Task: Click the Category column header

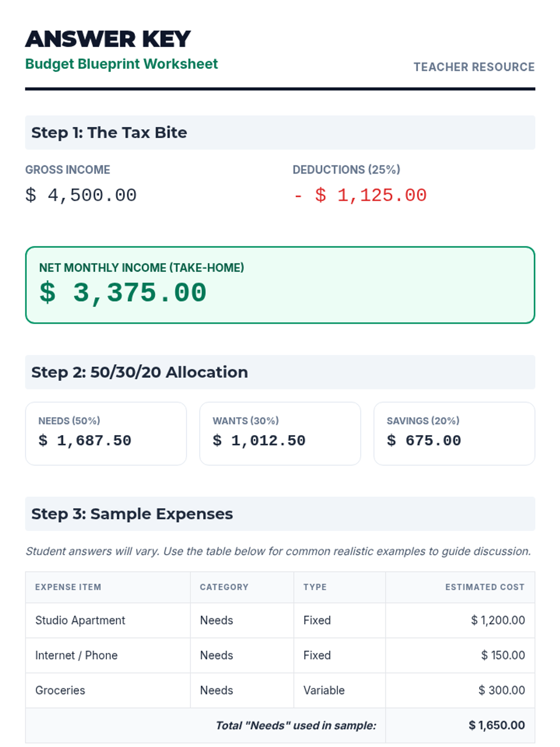Action: pyautogui.click(x=224, y=587)
